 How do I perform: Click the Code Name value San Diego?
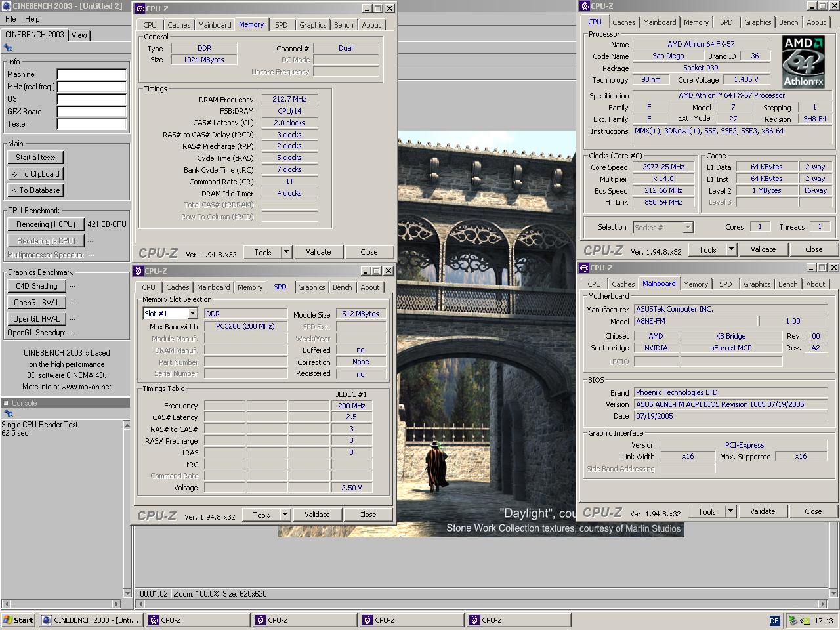(668, 56)
